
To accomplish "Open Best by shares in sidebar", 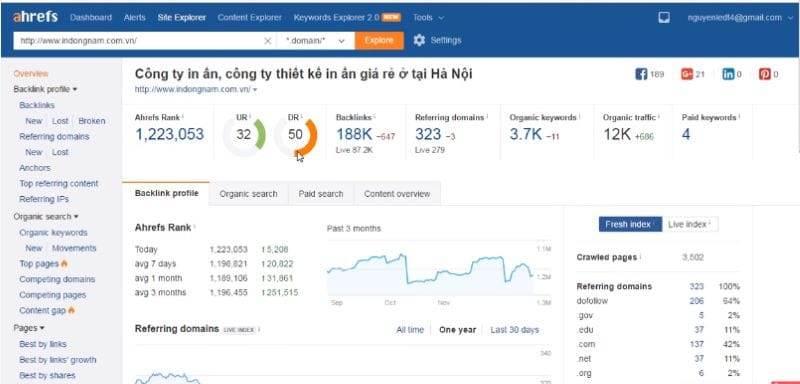I will tap(47, 375).
